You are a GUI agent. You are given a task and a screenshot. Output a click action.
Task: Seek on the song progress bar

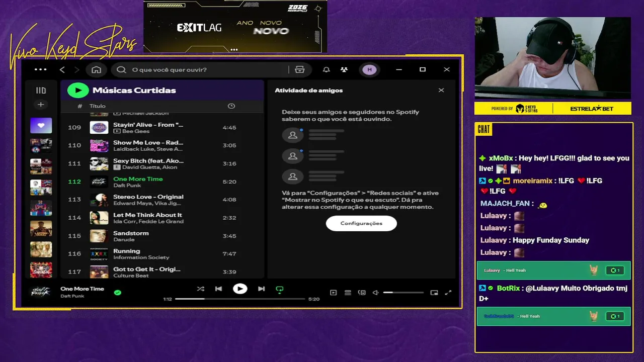pyautogui.click(x=240, y=299)
